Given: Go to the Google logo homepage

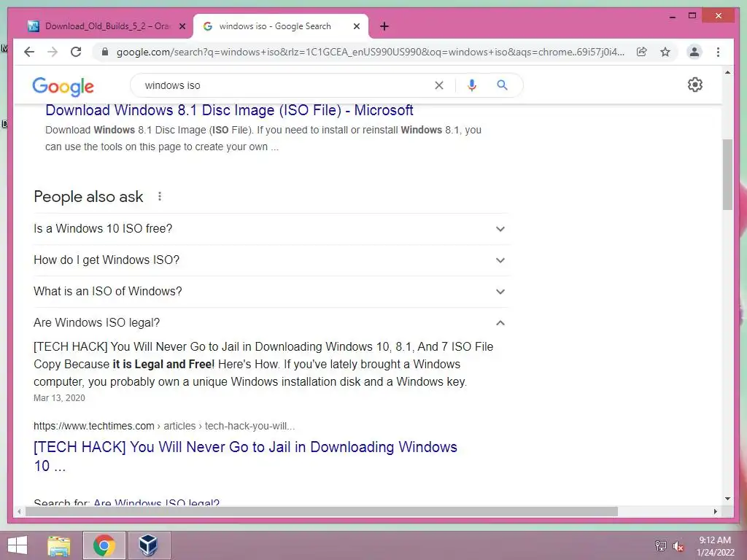Looking at the screenshot, I should point(63,86).
